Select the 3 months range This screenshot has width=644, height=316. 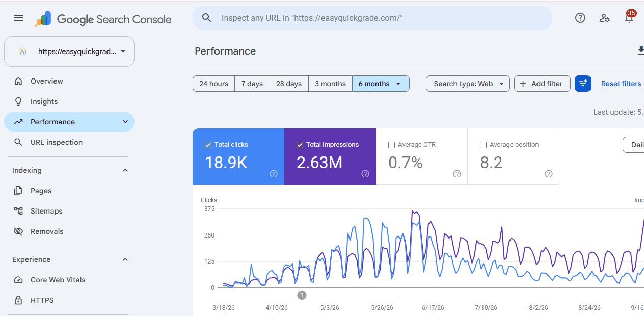[330, 84]
